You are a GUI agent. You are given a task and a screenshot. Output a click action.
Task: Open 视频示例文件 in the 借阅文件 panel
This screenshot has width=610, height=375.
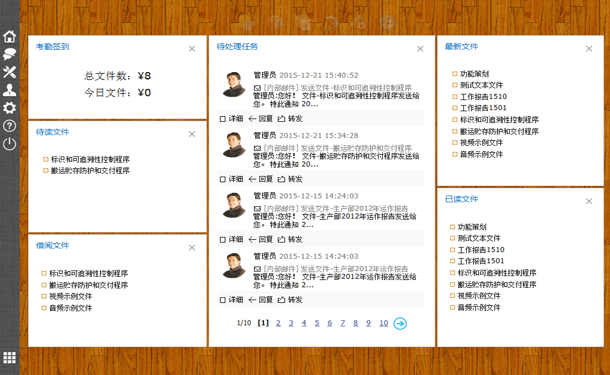[70, 296]
